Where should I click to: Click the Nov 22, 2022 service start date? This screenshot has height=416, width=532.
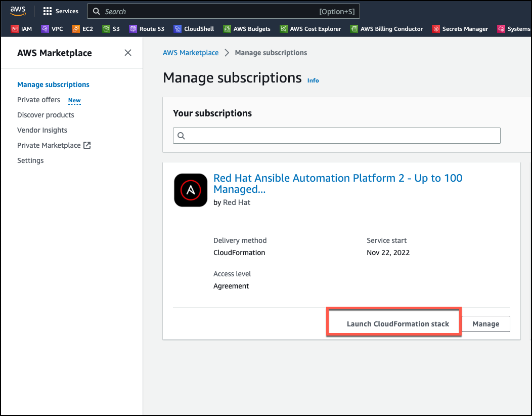[388, 253]
